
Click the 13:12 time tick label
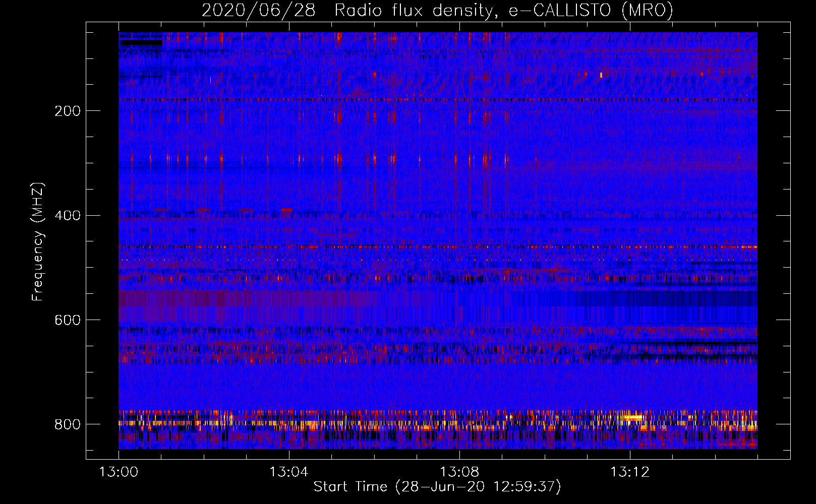pyautogui.click(x=630, y=472)
